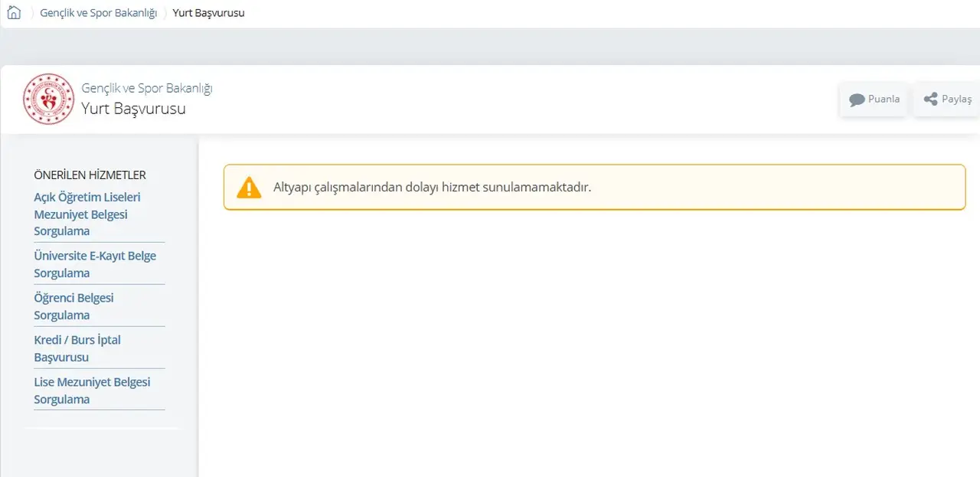Open Gençlik ve Spor Bakanlığı breadcrumb item
Viewport: 980px width, 477px height.
(98, 13)
